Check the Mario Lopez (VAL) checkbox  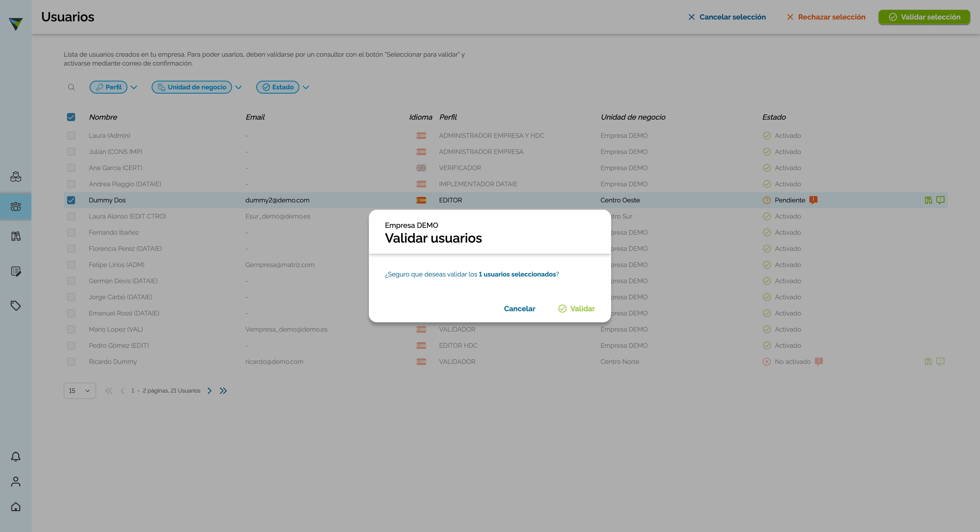tap(71, 329)
